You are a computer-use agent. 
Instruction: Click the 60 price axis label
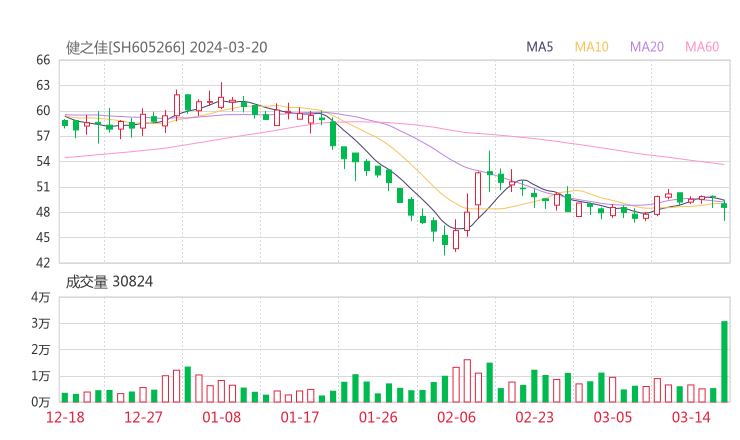pos(43,111)
